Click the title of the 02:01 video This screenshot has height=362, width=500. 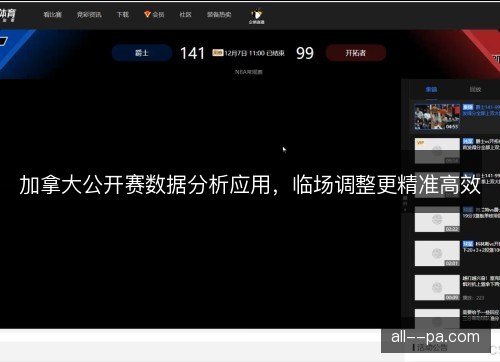coord(481,247)
